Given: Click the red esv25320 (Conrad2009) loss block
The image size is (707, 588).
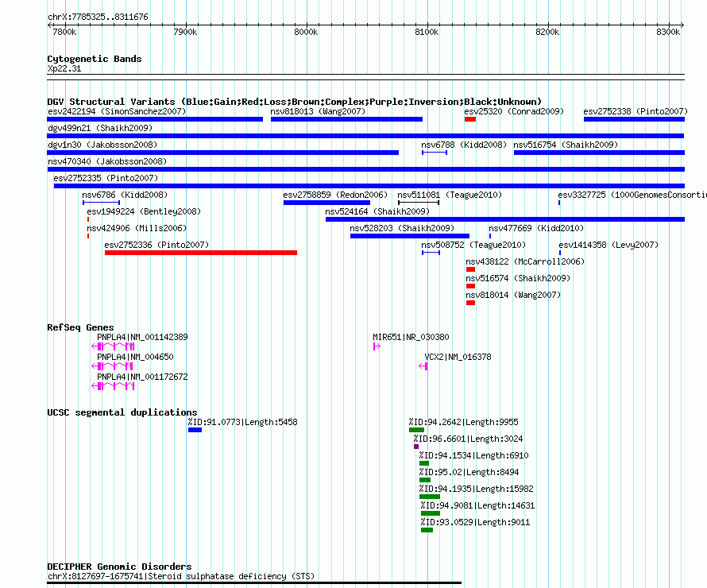Looking at the screenshot, I should pyautogui.click(x=469, y=119).
